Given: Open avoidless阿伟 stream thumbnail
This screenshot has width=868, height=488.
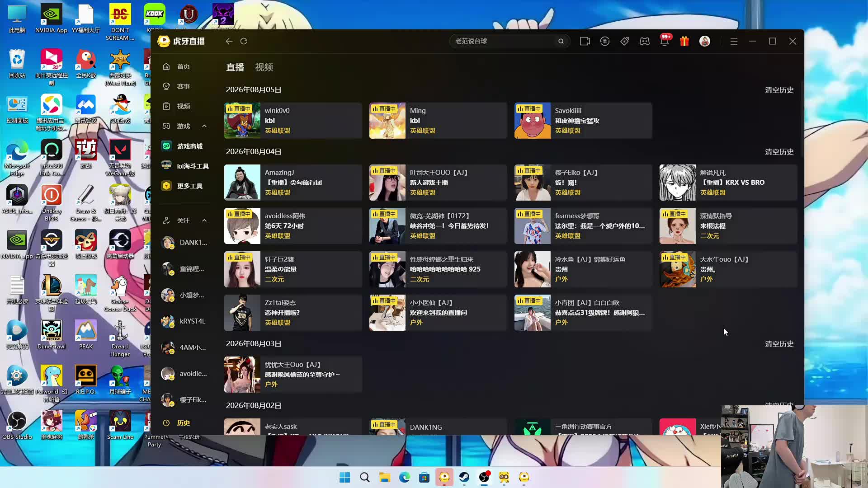Looking at the screenshot, I should click(x=242, y=226).
